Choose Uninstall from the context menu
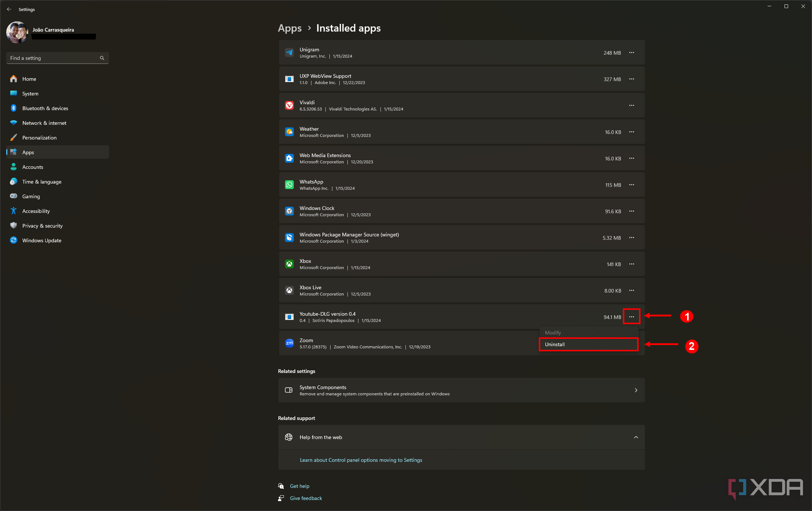Screen dimensions: 812x511 [x=589, y=344]
